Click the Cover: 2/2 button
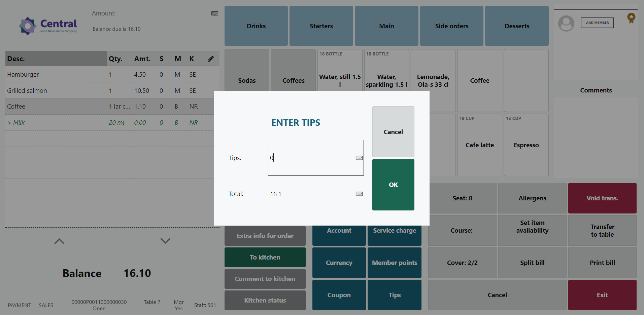The height and width of the screenshot is (315, 644). (462, 263)
